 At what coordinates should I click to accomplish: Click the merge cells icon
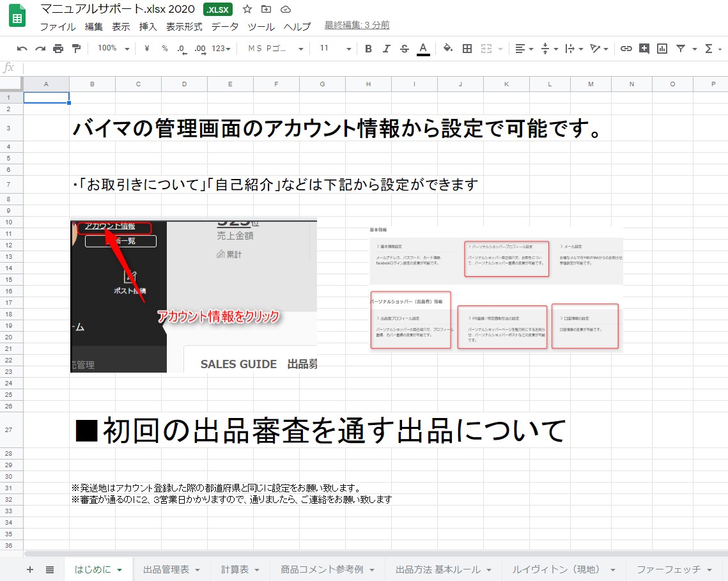[x=486, y=49]
